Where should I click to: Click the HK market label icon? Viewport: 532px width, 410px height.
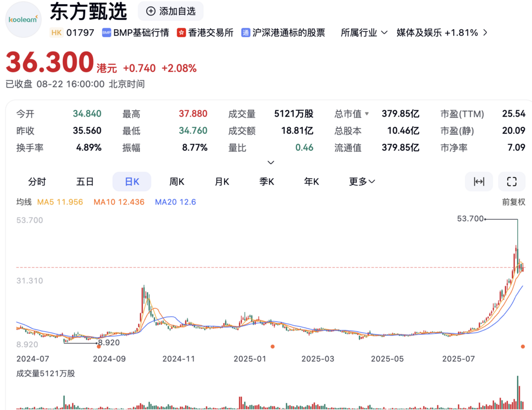click(56, 32)
